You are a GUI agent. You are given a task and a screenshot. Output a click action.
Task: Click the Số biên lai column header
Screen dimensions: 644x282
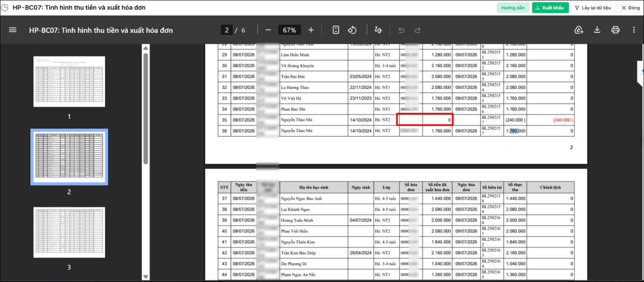492,187
